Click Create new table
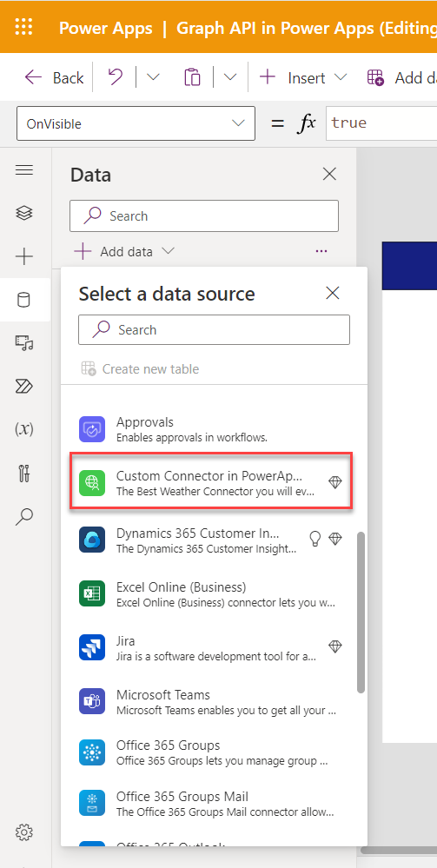Viewport: 437px width, 868px height. 140,368
